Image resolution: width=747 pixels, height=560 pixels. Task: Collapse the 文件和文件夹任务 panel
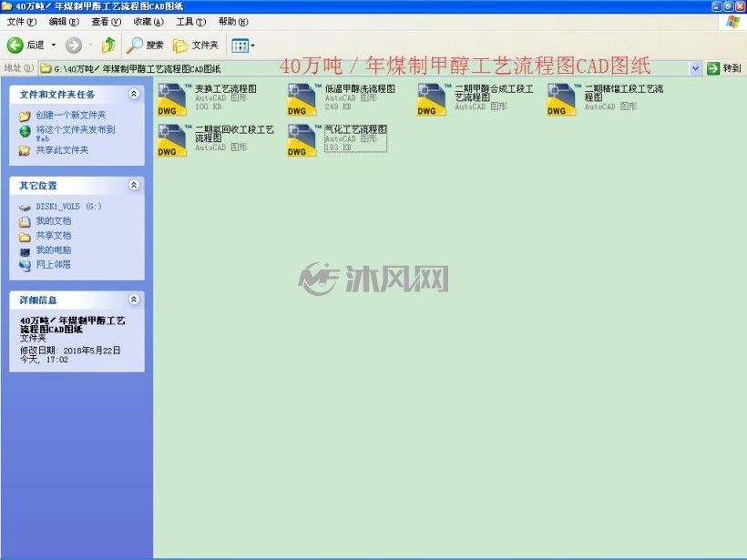click(134, 94)
